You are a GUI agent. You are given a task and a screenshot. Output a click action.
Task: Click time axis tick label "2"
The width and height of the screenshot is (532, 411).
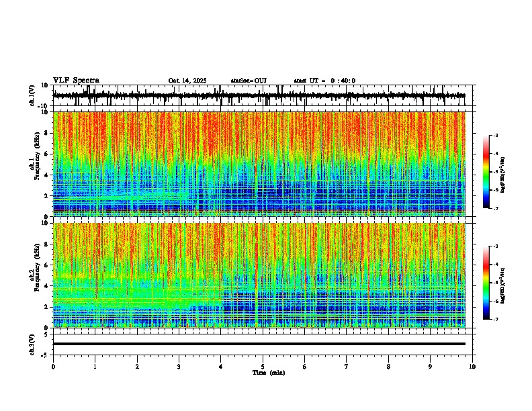point(137,367)
